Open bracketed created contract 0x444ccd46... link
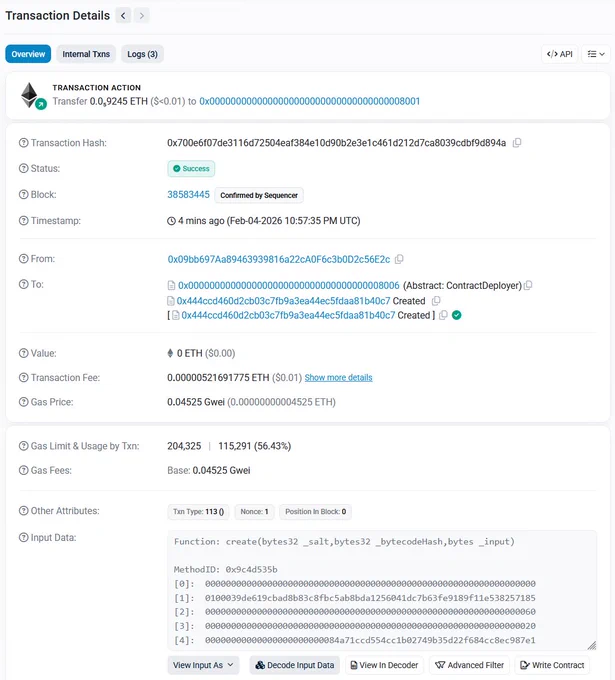The image size is (615, 680). click(288, 315)
